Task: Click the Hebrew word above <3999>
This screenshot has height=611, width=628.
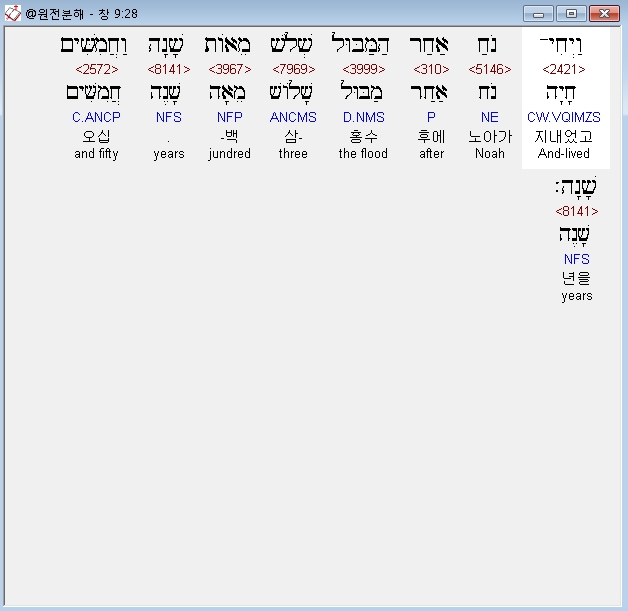Action: [x=360, y=44]
